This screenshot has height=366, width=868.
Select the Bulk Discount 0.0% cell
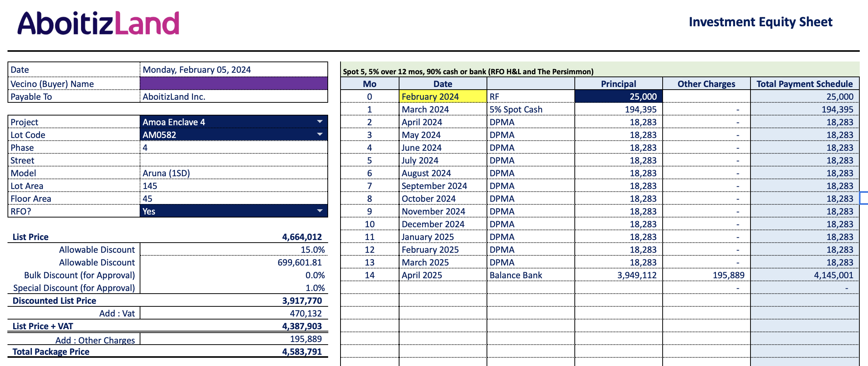[x=234, y=275]
